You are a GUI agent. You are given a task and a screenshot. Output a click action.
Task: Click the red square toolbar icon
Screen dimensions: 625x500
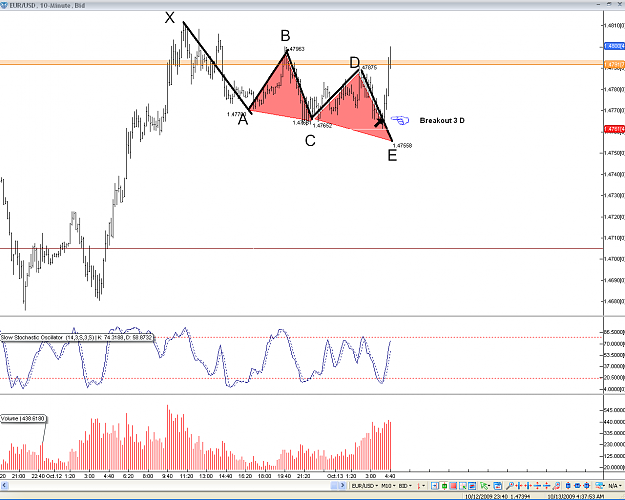click(x=453, y=486)
